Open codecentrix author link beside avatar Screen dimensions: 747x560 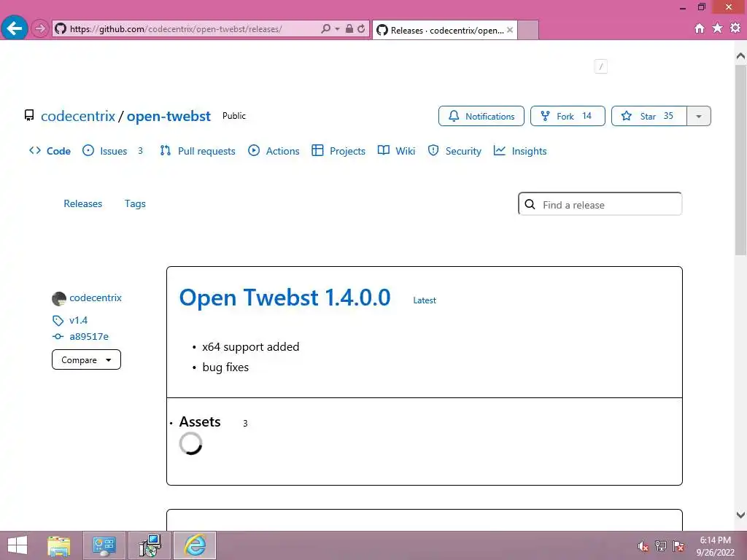click(x=96, y=298)
